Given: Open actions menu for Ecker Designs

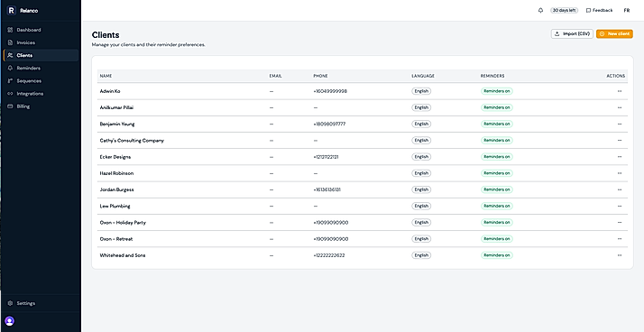Looking at the screenshot, I should [x=620, y=157].
